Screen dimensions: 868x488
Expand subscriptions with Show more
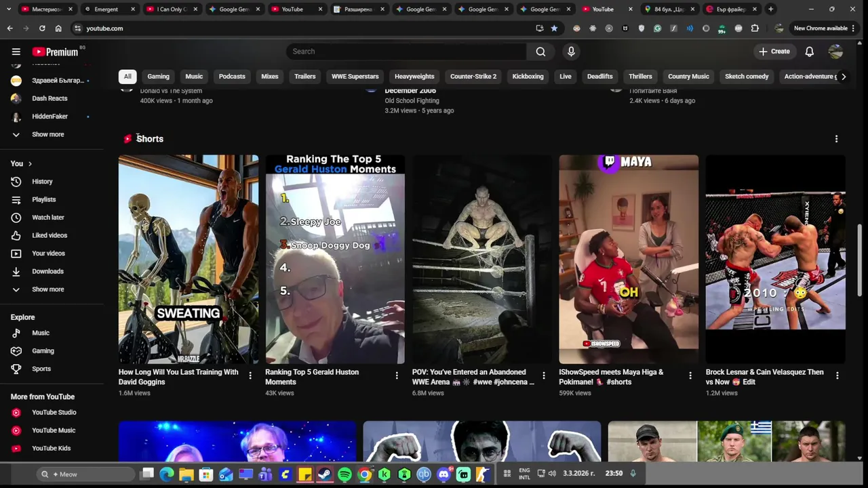[47, 134]
